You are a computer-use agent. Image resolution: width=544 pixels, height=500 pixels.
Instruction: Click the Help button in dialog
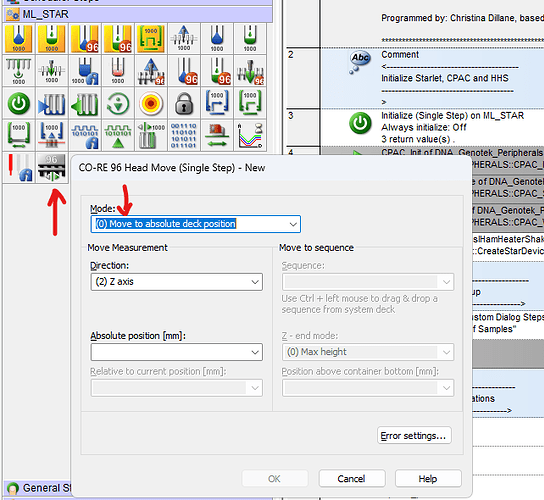click(428, 479)
